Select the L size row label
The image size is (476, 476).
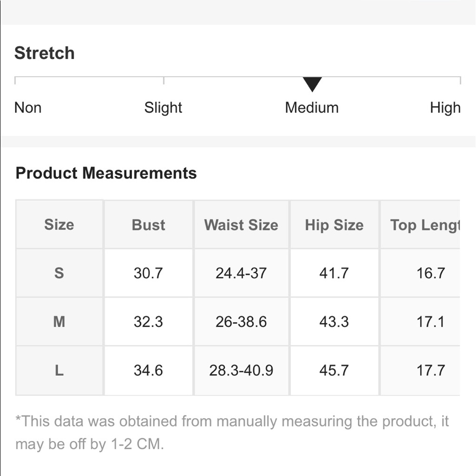[59, 370]
